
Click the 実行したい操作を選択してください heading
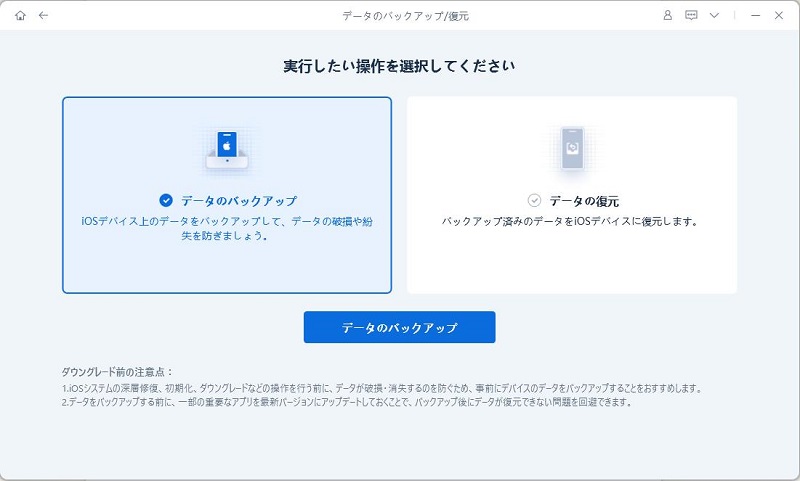(399, 66)
